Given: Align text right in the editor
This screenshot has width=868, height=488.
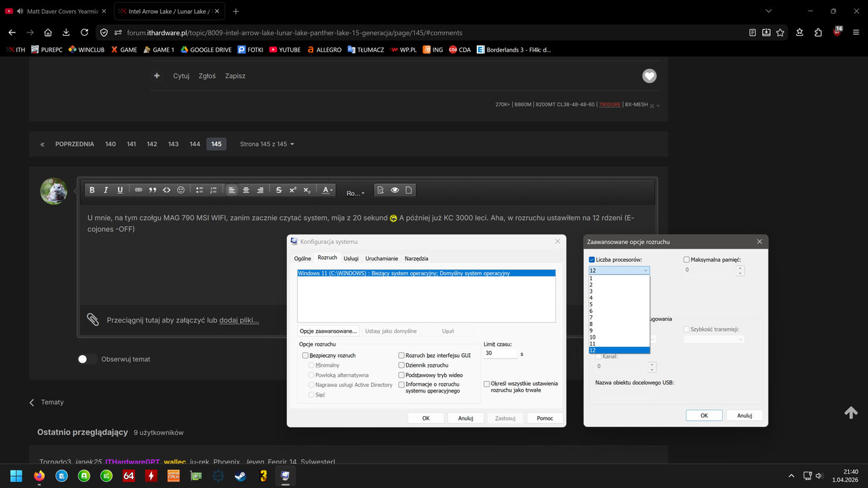Looking at the screenshot, I should [x=260, y=190].
